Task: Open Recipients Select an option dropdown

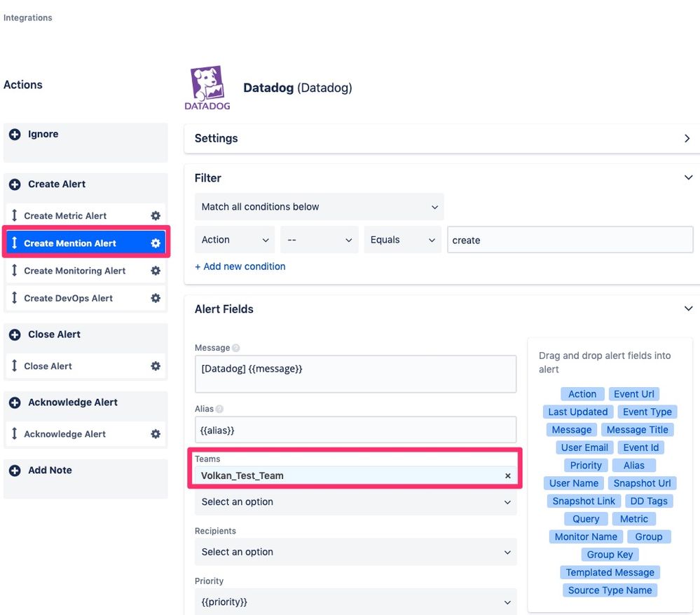Action: click(x=356, y=552)
